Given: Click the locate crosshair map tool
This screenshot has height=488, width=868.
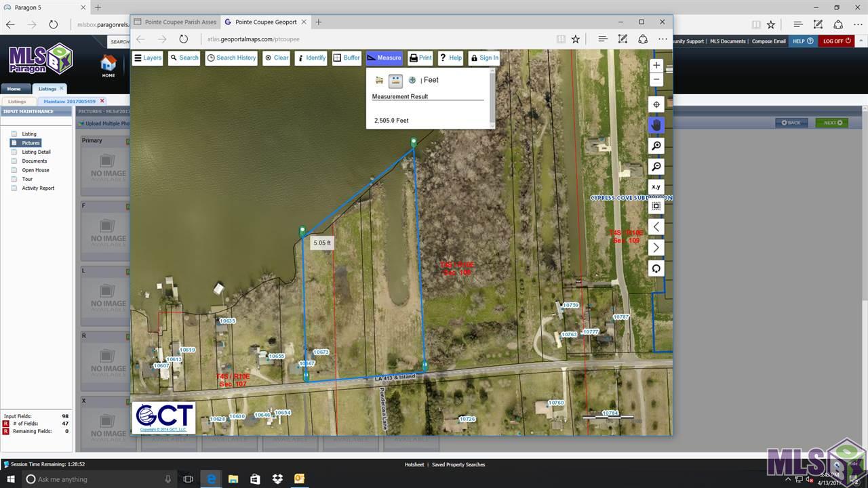Looking at the screenshot, I should pos(656,104).
